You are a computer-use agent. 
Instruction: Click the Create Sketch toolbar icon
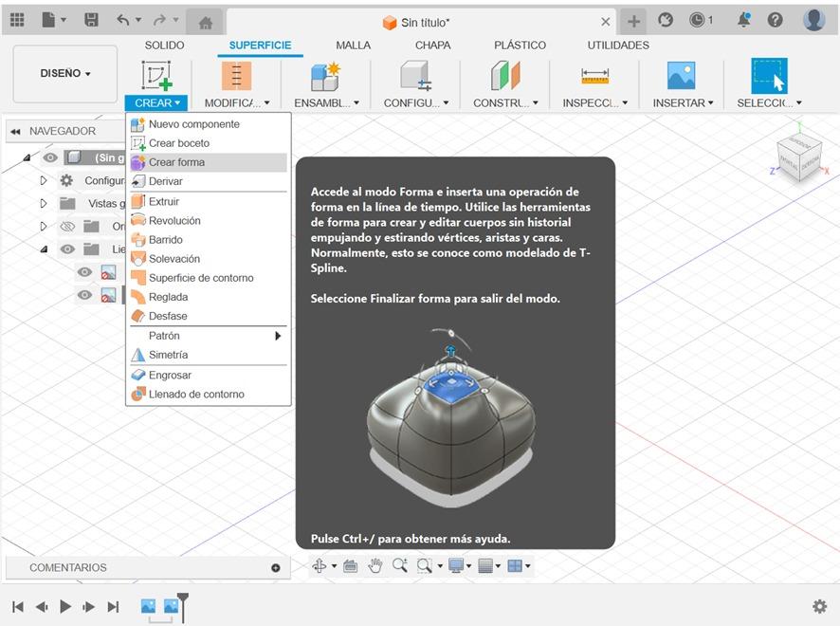tap(156, 75)
